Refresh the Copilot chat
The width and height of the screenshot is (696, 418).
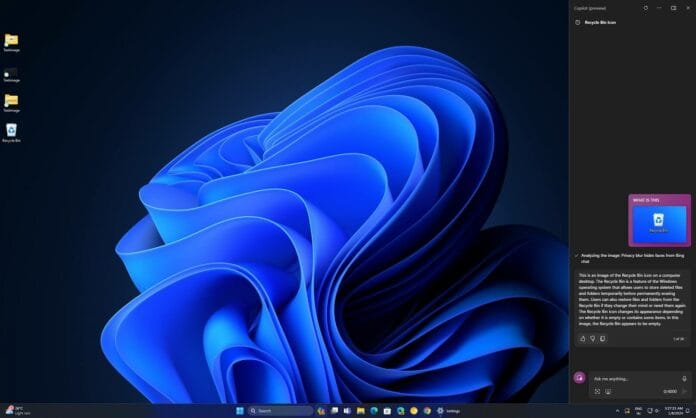(x=645, y=8)
